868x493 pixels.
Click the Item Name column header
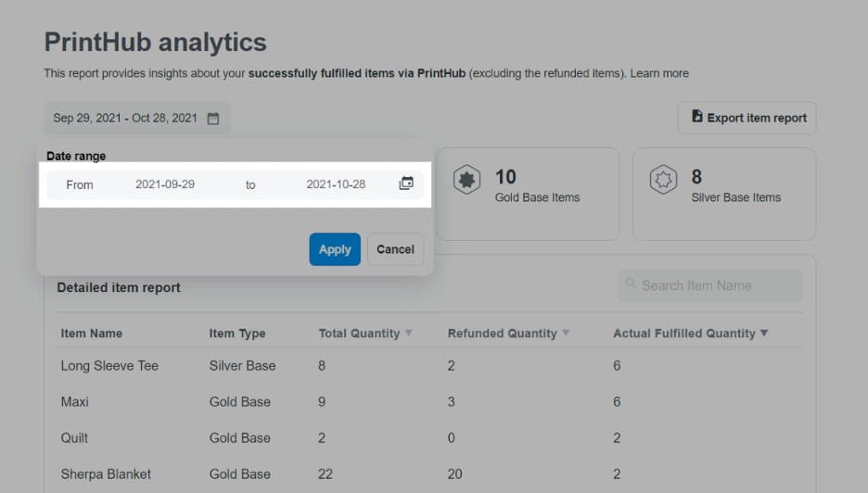[x=92, y=334]
